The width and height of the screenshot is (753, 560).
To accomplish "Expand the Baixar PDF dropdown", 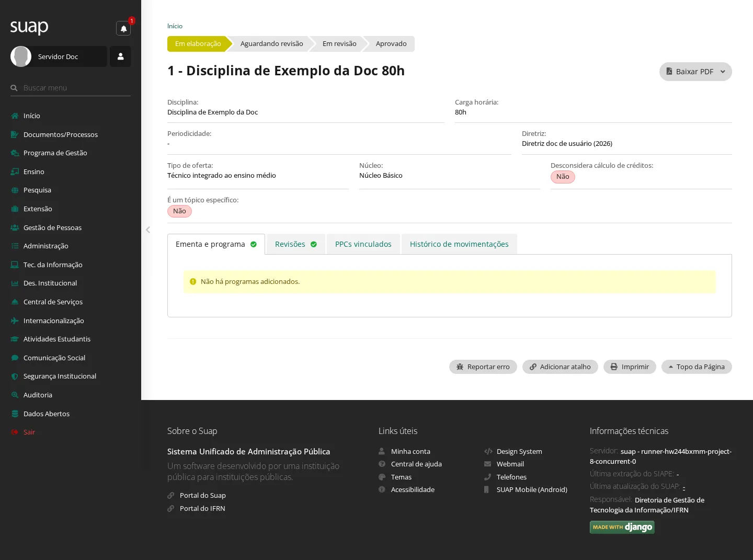I will (x=695, y=72).
